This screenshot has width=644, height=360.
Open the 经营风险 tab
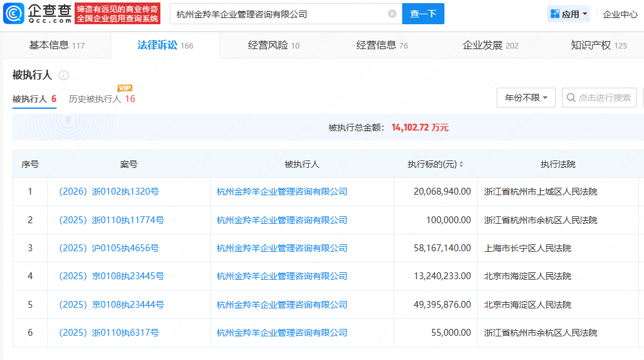274,45
